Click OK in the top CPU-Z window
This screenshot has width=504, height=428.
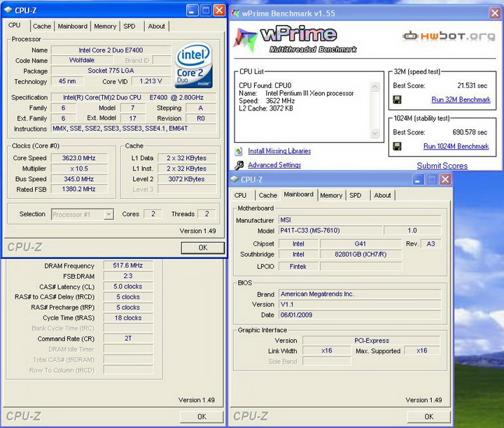click(203, 248)
